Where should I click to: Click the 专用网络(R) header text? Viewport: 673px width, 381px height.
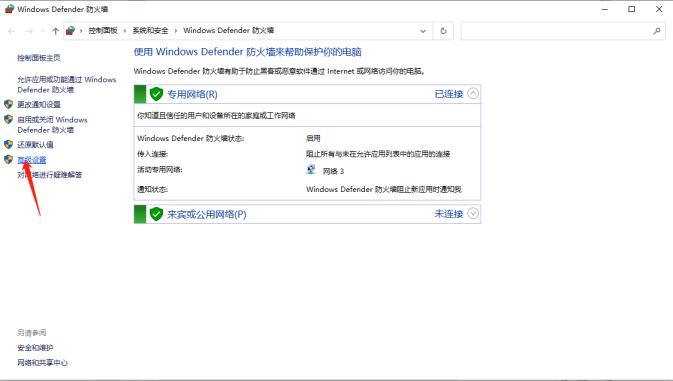coord(192,94)
